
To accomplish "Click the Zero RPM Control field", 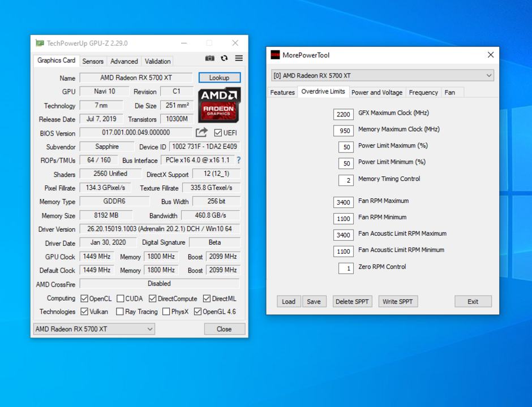I will pos(346,269).
